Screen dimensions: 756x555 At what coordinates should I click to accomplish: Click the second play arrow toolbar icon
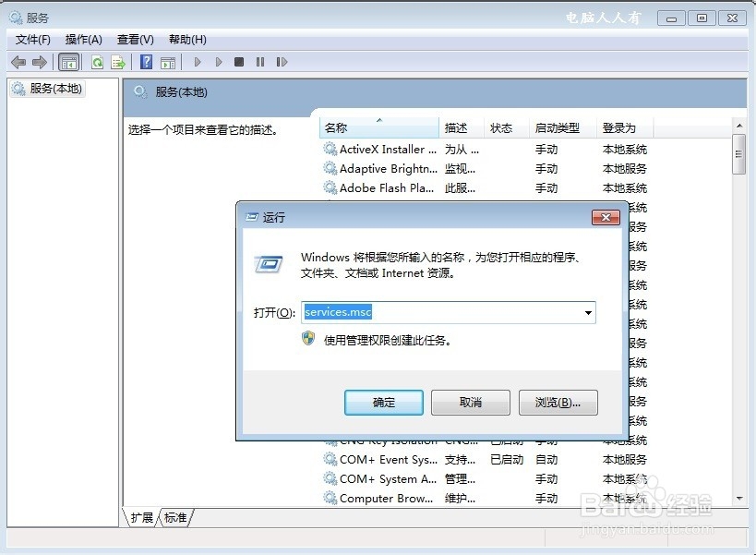219,62
